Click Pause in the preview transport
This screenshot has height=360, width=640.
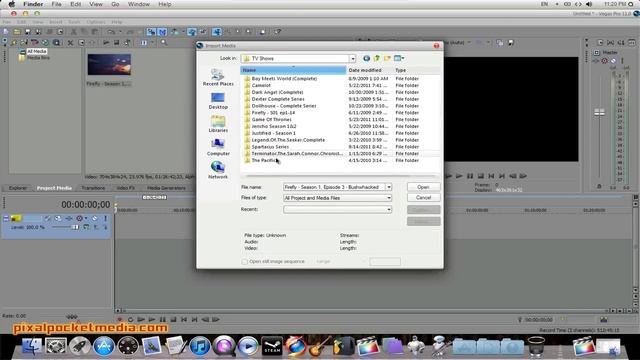(x=470, y=176)
